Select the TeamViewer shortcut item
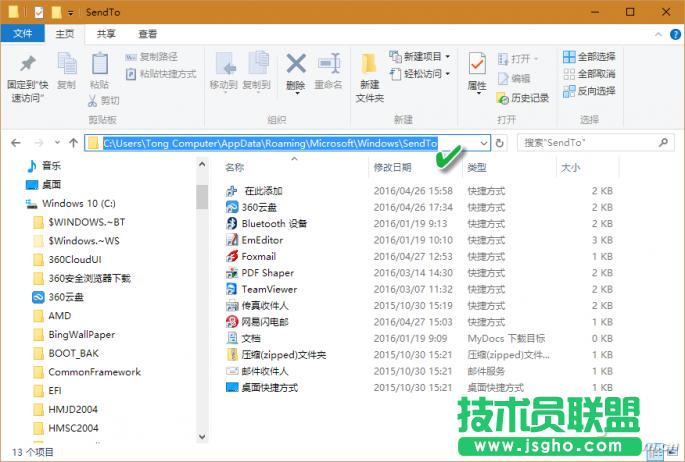Viewport: 685px width, 462px height. point(268,289)
